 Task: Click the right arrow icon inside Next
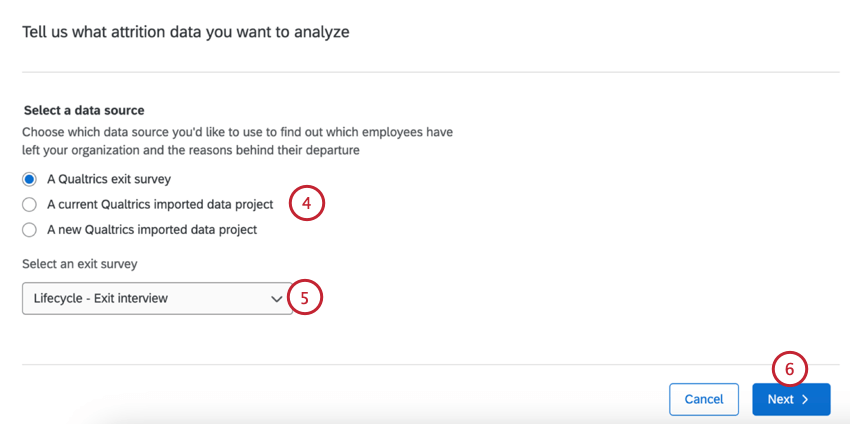(x=805, y=400)
